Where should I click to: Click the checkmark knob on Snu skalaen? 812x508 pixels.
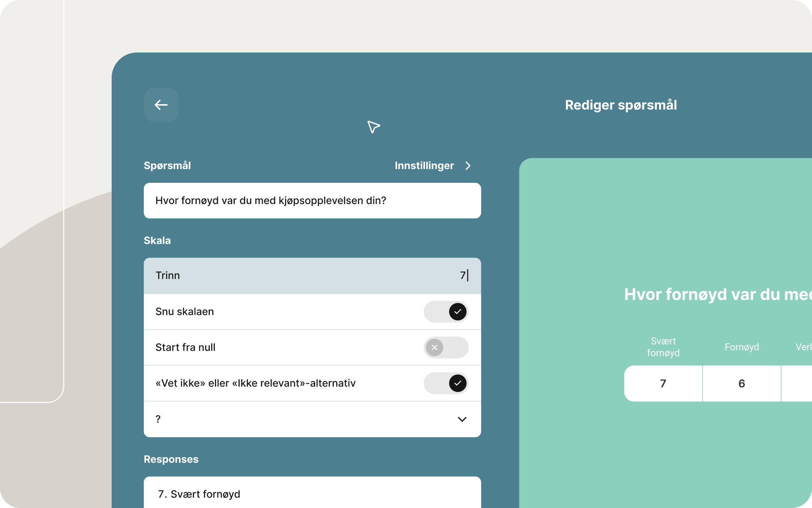tap(458, 312)
